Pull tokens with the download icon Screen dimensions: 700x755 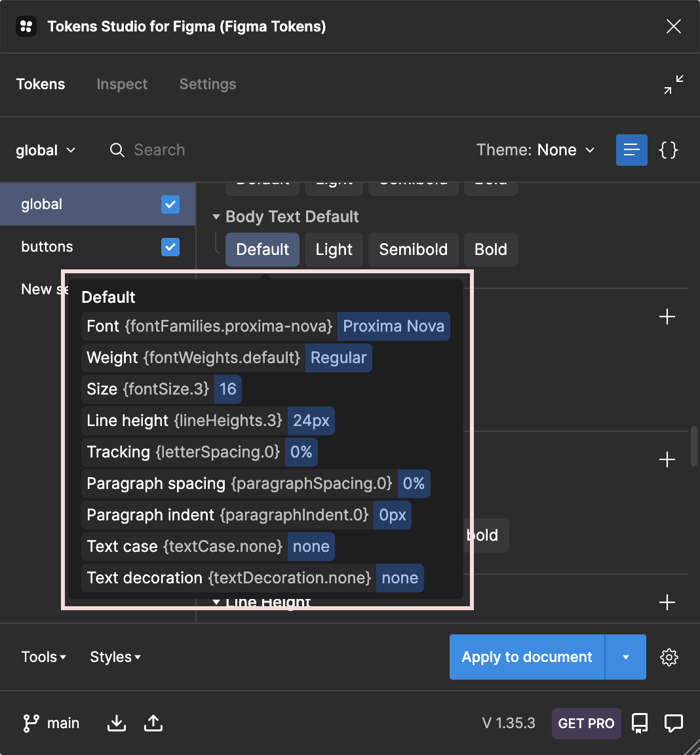click(x=117, y=724)
